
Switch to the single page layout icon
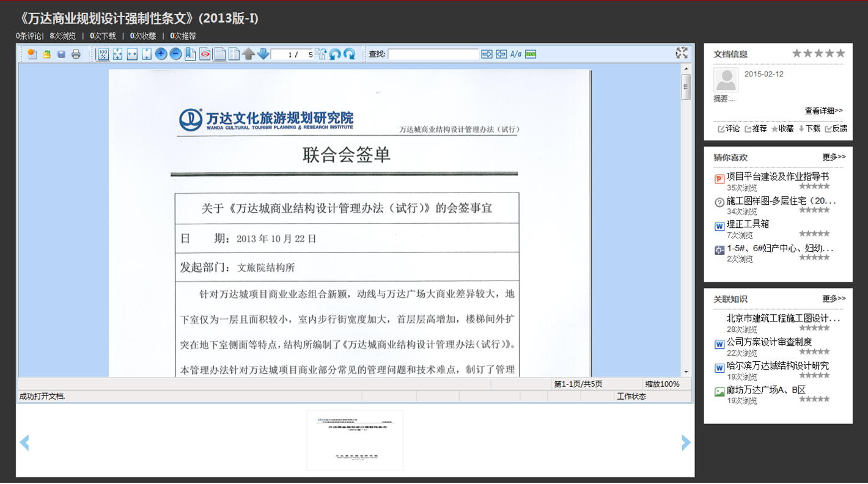219,54
